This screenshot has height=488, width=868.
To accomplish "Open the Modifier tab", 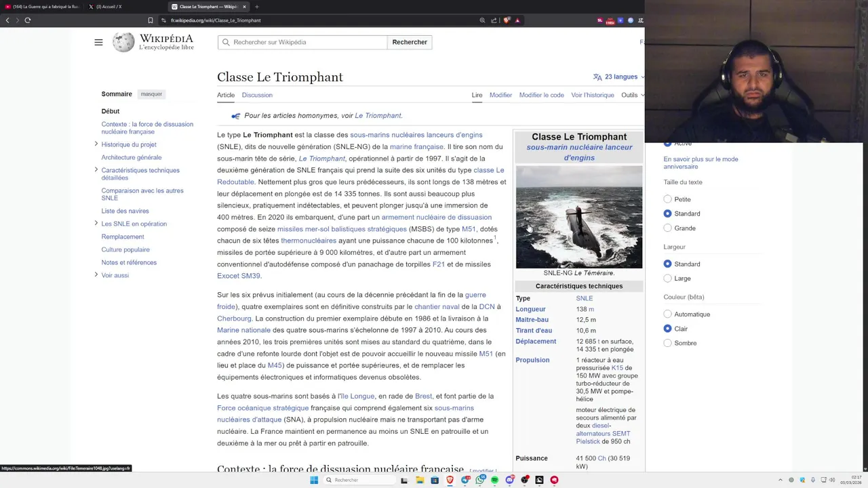I will [x=500, y=95].
